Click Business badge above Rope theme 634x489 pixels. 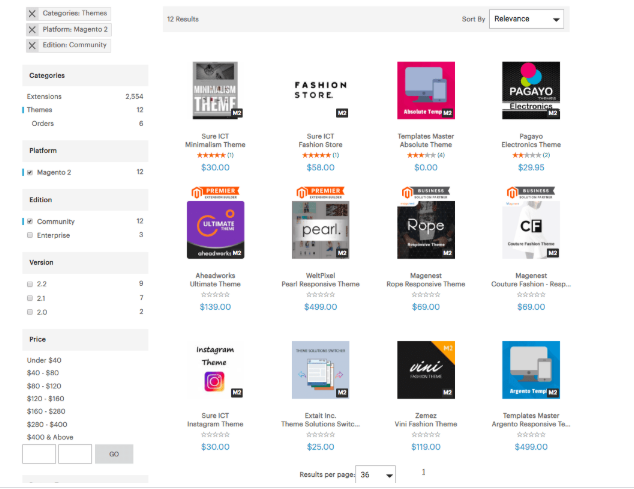(x=426, y=193)
